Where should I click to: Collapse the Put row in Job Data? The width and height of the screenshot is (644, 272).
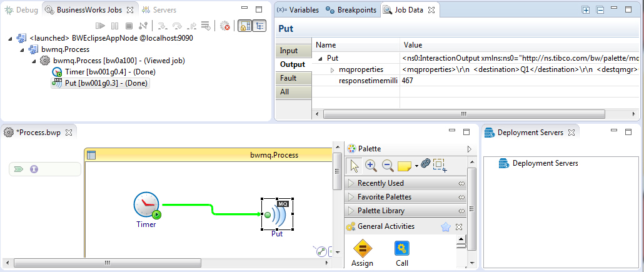click(x=320, y=58)
